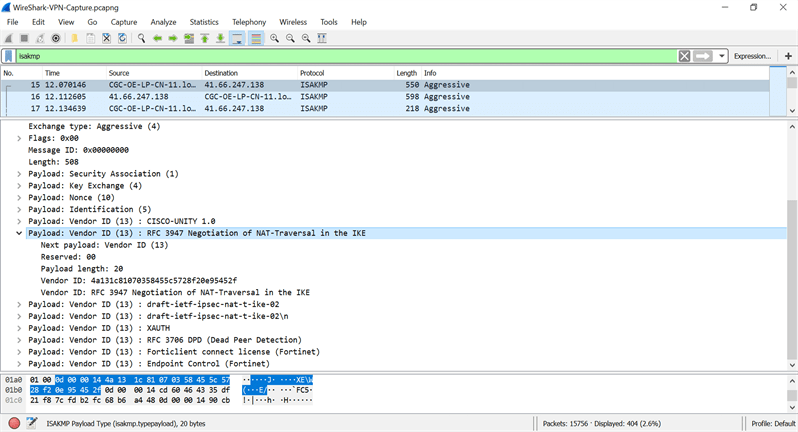Find a packet with magnifier icon
The width and height of the screenshot is (798, 432).
pyautogui.click(x=141, y=38)
